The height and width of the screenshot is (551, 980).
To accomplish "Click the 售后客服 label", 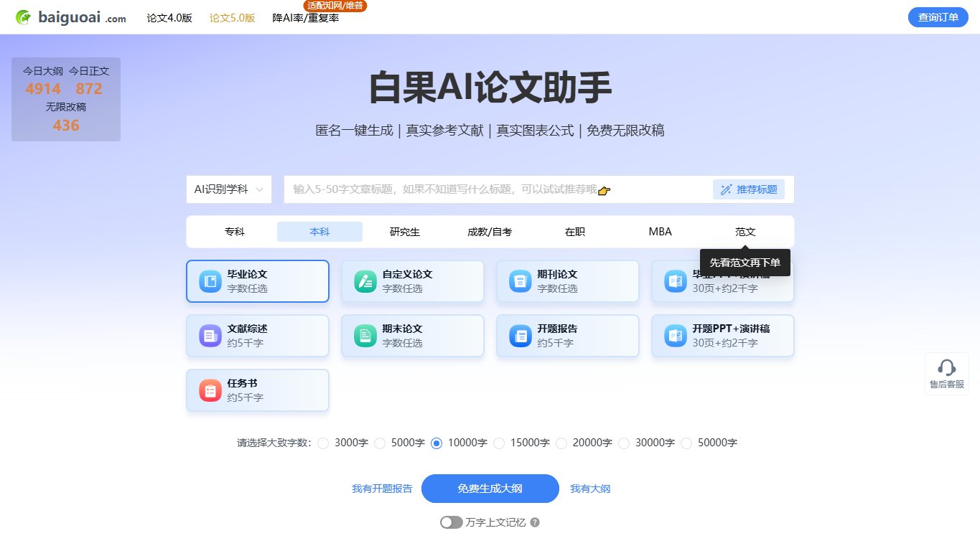I will [x=947, y=385].
